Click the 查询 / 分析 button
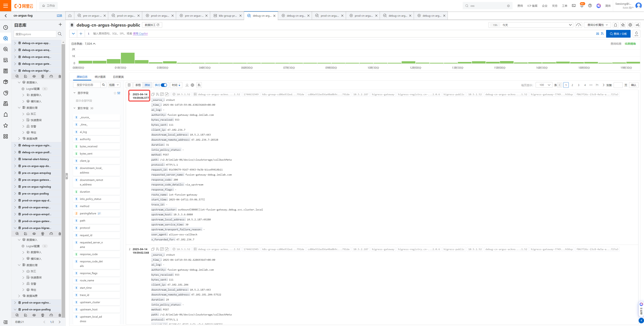The width and height of the screenshot is (644, 326). [618, 34]
